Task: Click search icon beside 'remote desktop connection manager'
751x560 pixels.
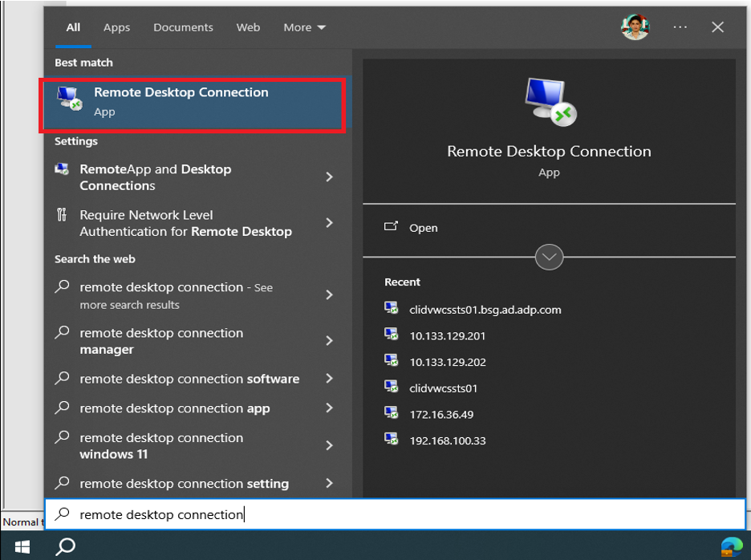Action: click(62, 332)
